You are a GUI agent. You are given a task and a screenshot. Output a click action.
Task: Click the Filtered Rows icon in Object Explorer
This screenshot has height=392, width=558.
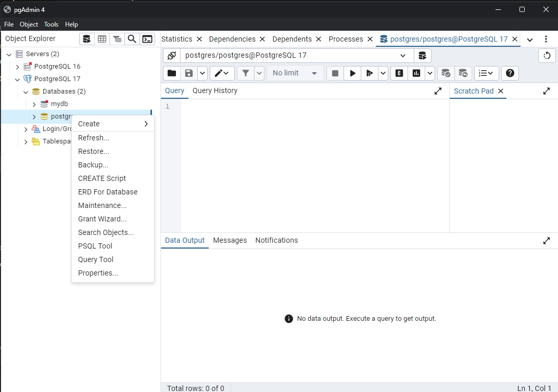tap(117, 39)
